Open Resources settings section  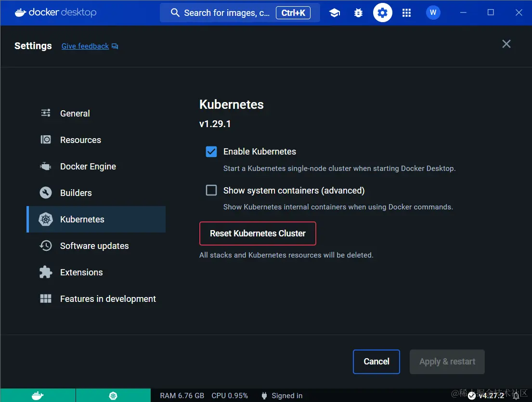(96, 140)
